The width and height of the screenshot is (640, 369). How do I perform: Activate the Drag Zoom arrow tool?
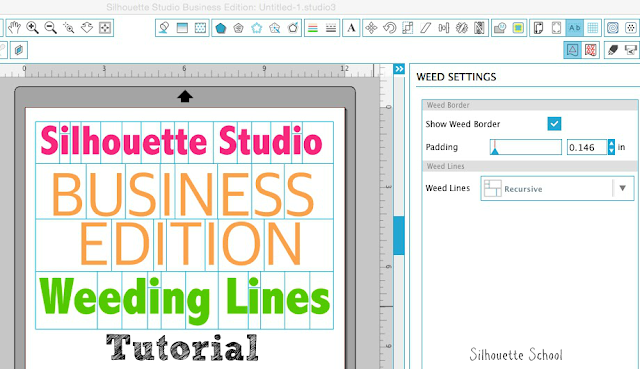point(87,28)
